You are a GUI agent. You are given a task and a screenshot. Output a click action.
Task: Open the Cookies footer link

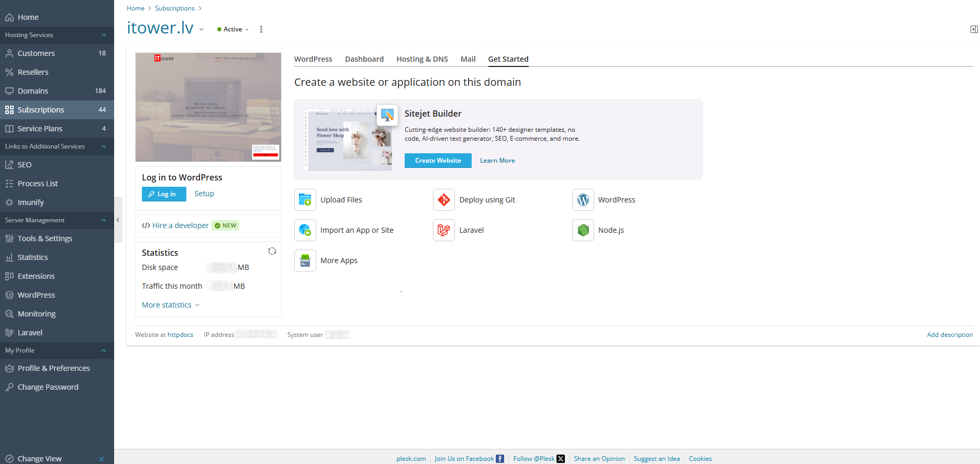pyautogui.click(x=700, y=459)
